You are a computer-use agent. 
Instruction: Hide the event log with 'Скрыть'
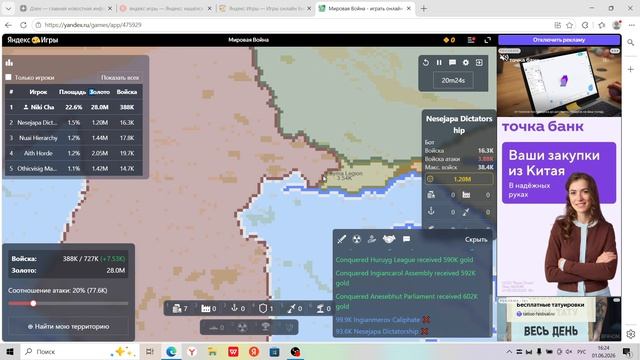point(476,240)
